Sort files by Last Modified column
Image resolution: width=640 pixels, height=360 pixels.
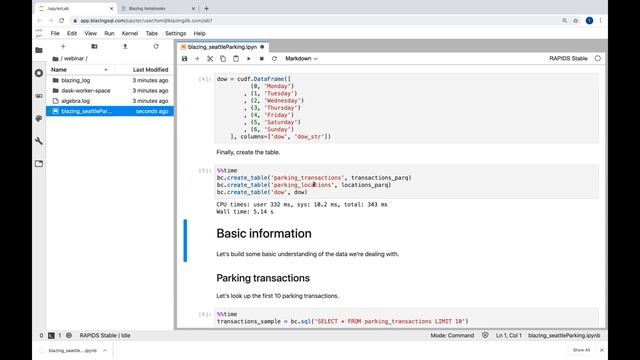[150, 70]
